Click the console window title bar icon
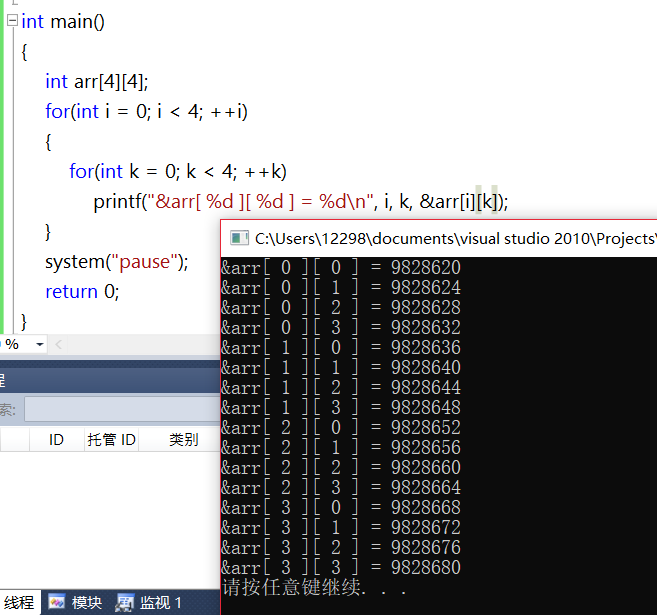This screenshot has height=615, width=657. click(x=239, y=238)
